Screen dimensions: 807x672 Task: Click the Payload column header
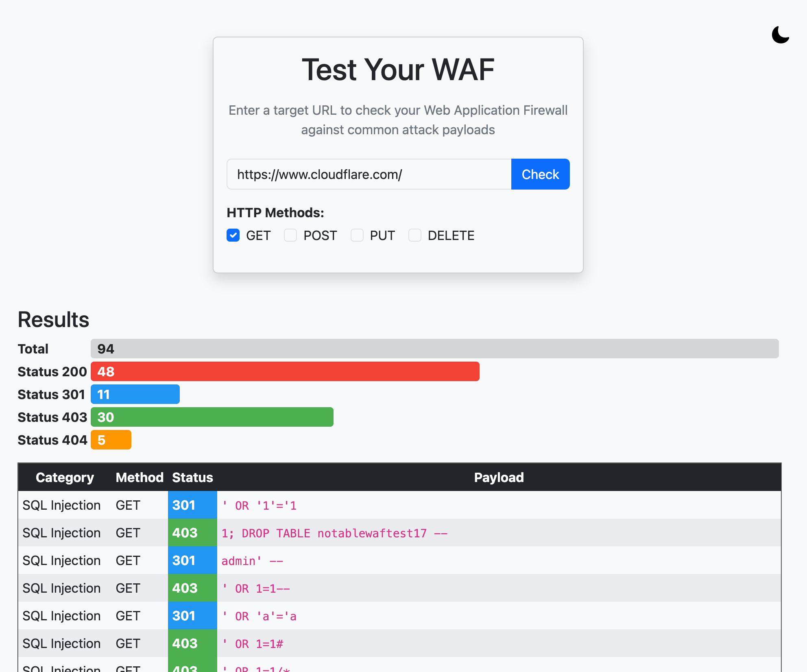tap(499, 477)
